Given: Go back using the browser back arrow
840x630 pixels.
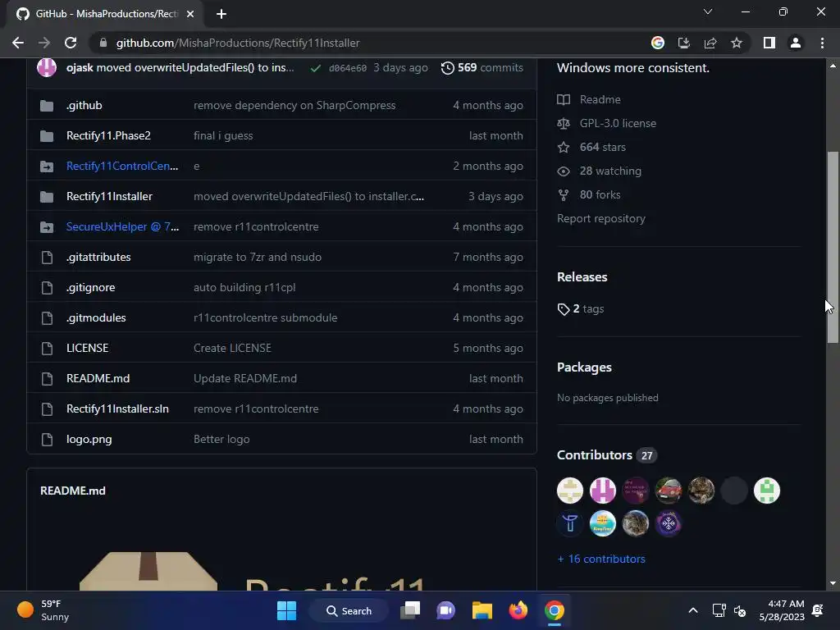Looking at the screenshot, I should click(x=18, y=43).
